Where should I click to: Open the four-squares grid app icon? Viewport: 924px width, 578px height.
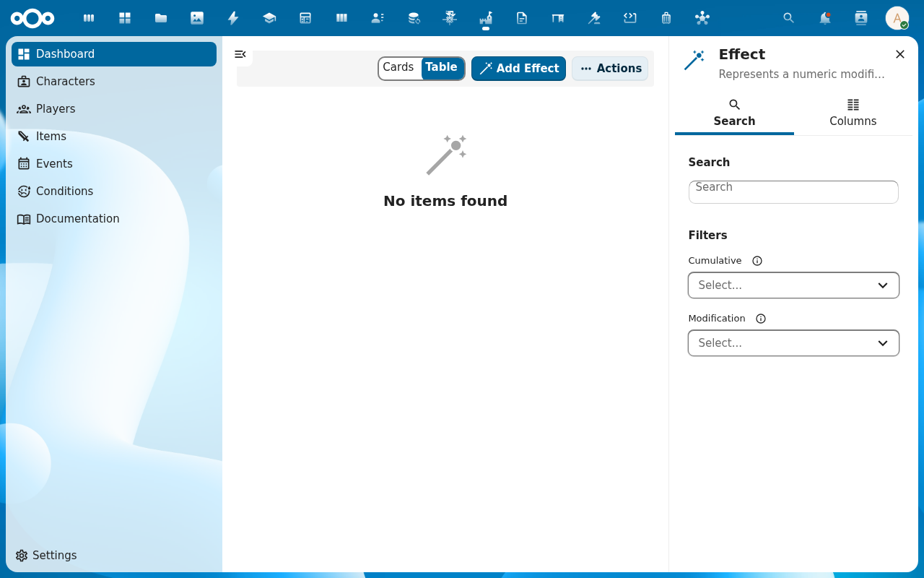(125, 18)
